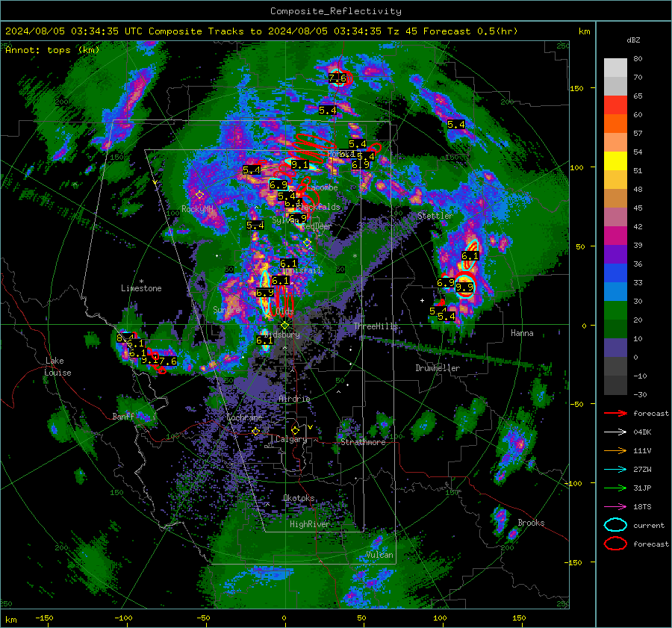Click the Didsbury town label
Screen dimensions: 672x628
click(281, 335)
